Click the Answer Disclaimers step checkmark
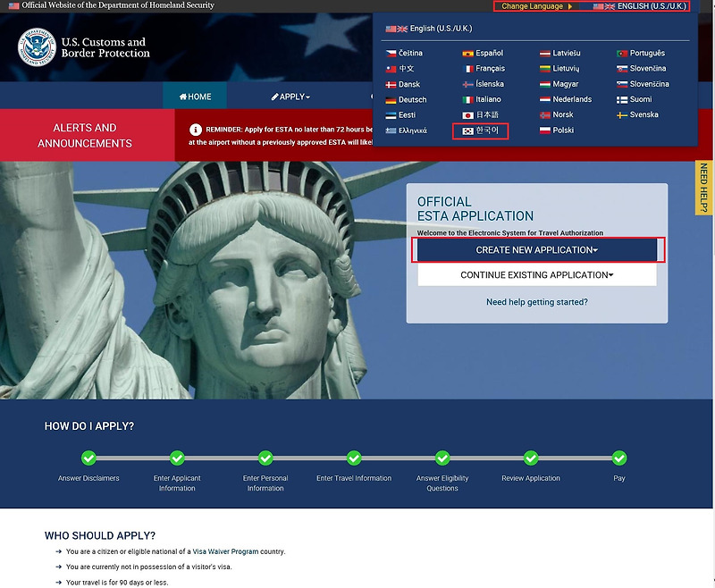The width and height of the screenshot is (715, 588). (x=88, y=458)
